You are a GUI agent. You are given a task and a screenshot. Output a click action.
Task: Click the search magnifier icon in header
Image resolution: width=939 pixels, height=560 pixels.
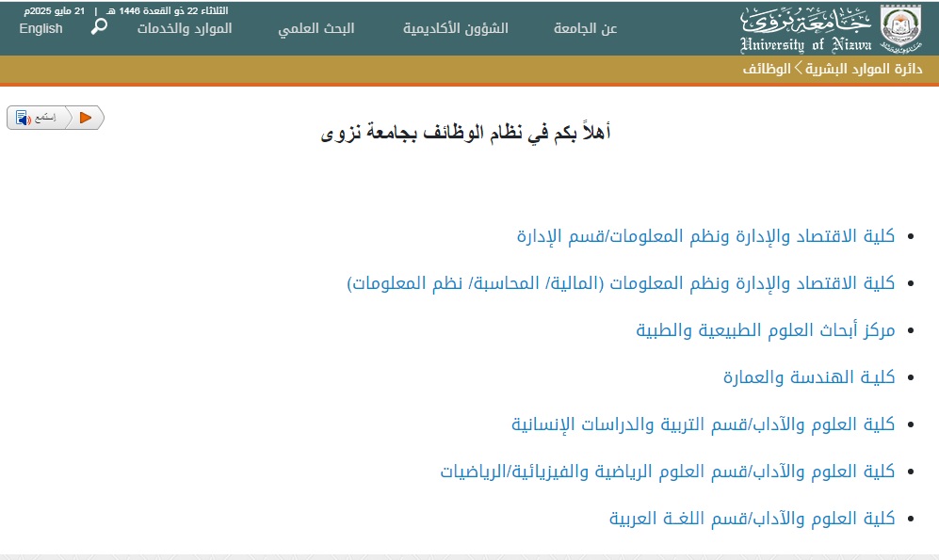click(99, 26)
